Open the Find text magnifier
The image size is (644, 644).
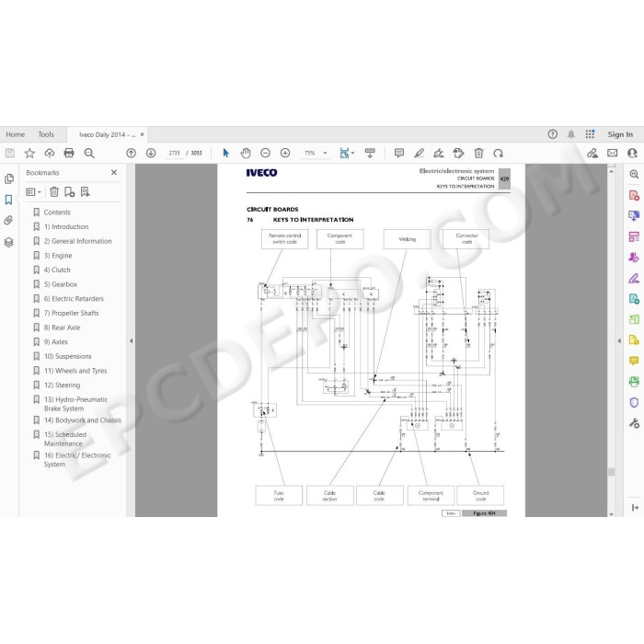coord(89,154)
